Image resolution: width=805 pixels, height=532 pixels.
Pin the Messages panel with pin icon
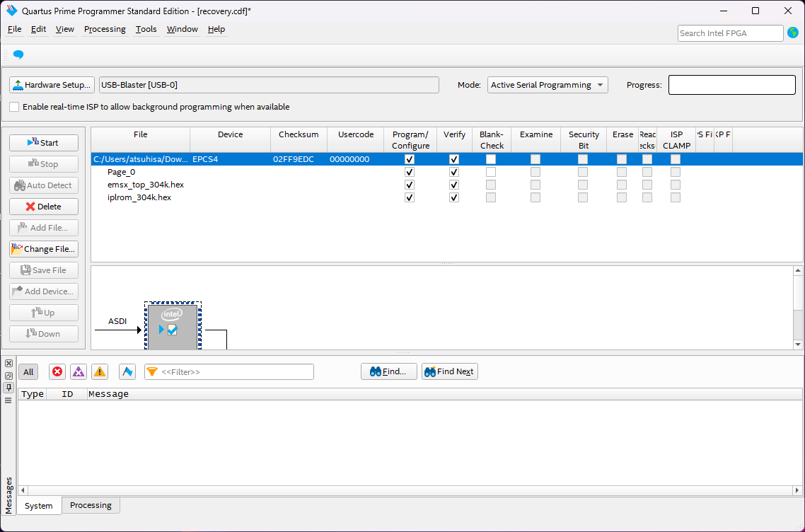[x=8, y=388]
